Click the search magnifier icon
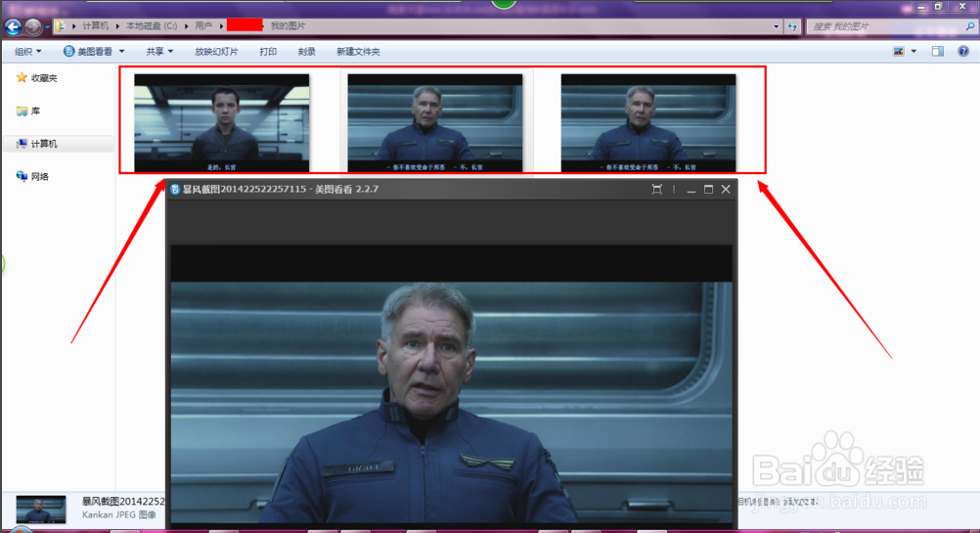 969,26
